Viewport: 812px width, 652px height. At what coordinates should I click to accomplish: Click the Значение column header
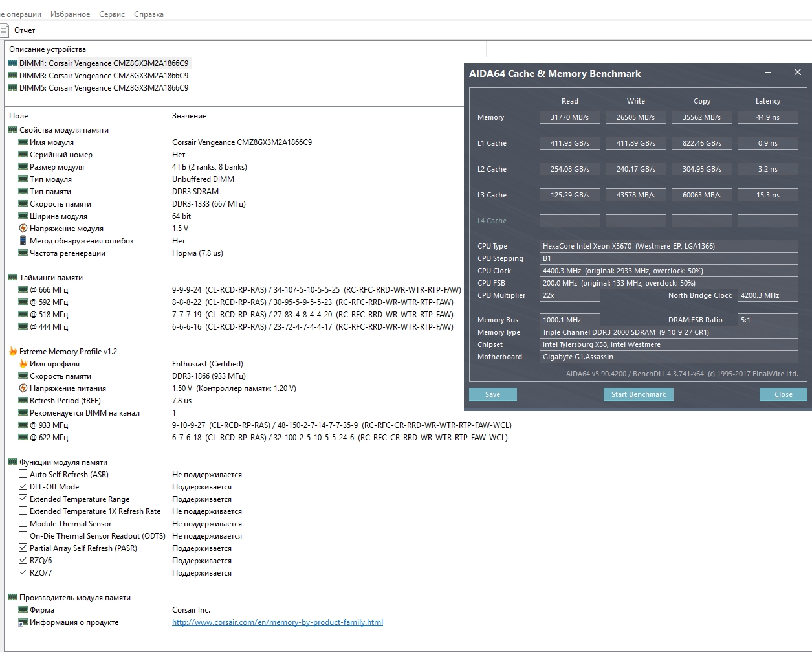point(190,116)
